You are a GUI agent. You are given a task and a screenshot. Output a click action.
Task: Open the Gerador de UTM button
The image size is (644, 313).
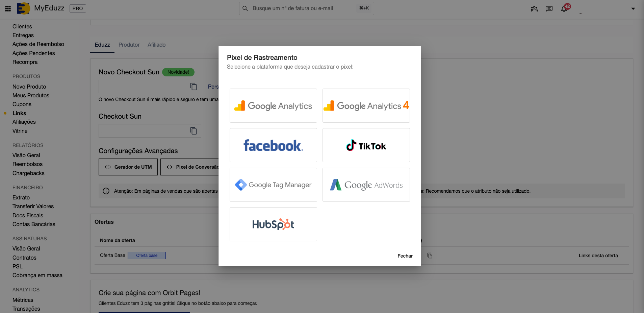128,167
